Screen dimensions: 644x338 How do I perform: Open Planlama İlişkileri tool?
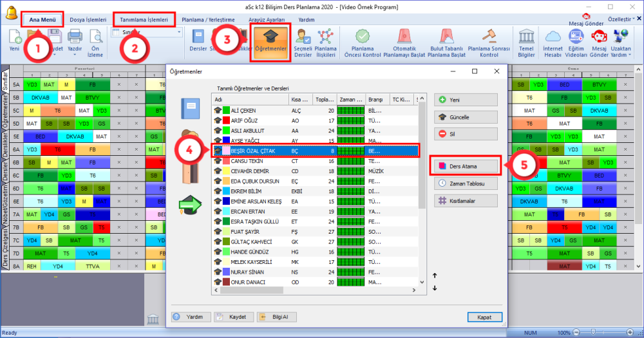tap(326, 43)
